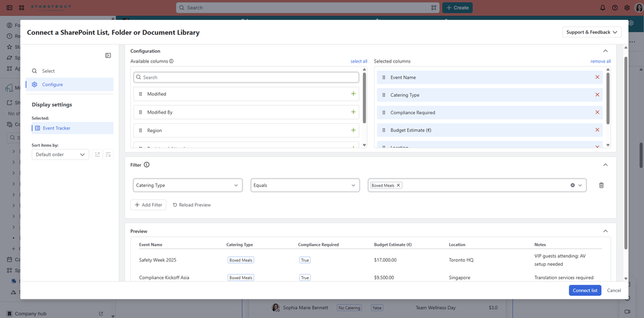Image resolution: width=644 pixels, height=318 pixels.
Task: Click select all available columns
Action: (x=359, y=61)
